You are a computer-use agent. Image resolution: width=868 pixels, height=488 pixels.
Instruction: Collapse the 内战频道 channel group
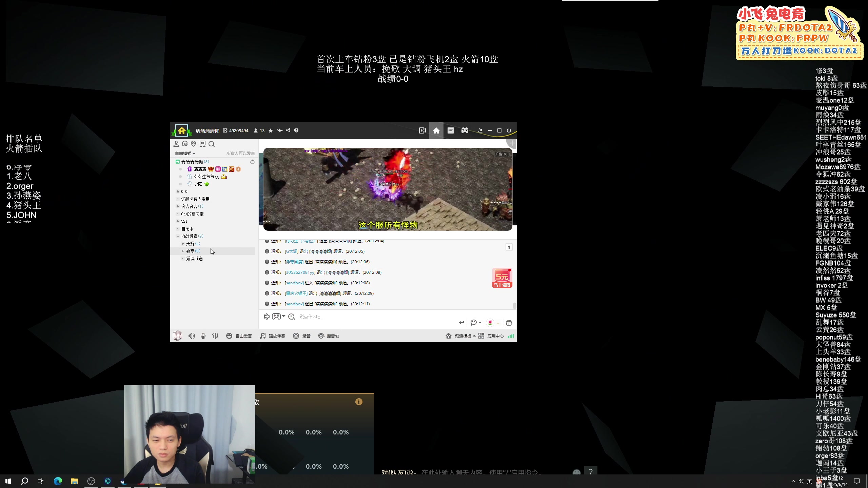(177, 236)
